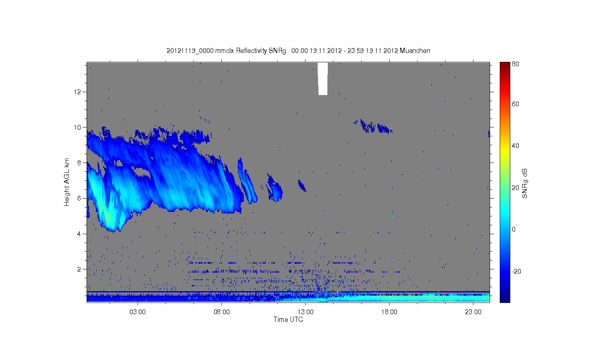
Task: Click the height tick label '8'
Action: coord(79,163)
